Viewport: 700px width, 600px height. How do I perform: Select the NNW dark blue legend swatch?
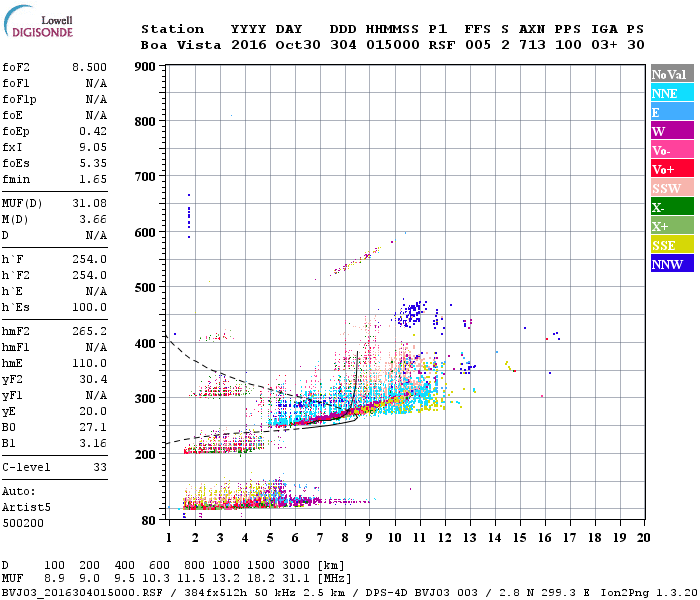(x=672, y=263)
